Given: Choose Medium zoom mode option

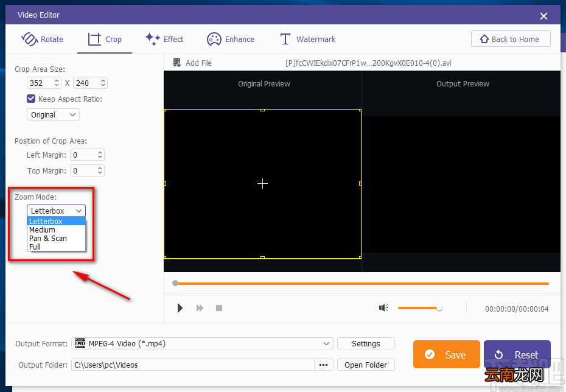Looking at the screenshot, I should point(57,230).
